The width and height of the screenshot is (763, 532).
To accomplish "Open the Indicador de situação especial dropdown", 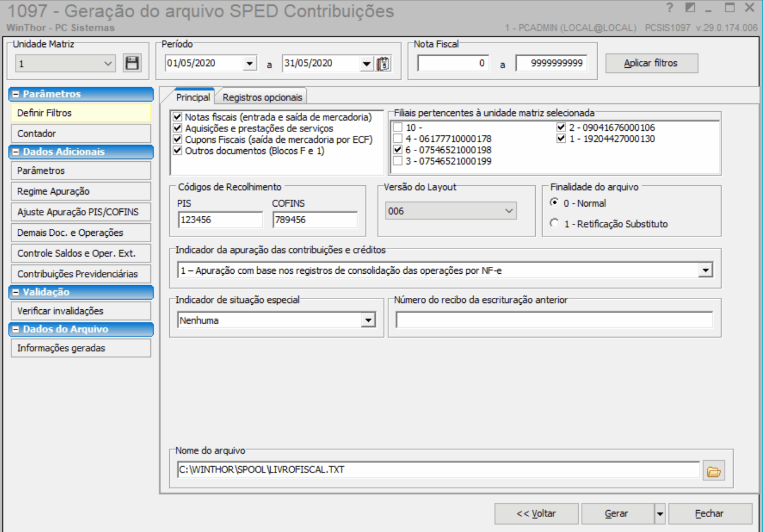I will (368, 320).
